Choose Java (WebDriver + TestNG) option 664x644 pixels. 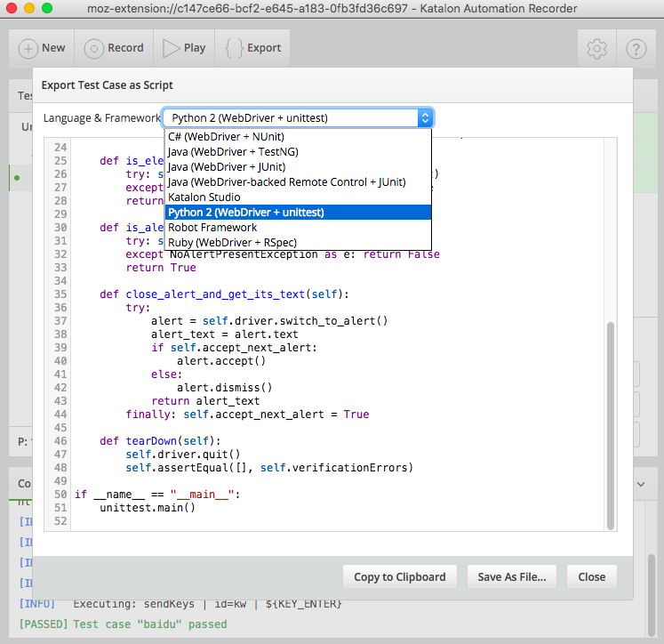298,152
